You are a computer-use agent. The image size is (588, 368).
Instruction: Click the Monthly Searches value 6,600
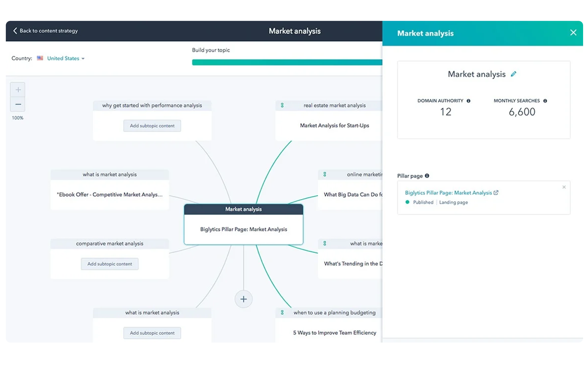click(x=522, y=112)
